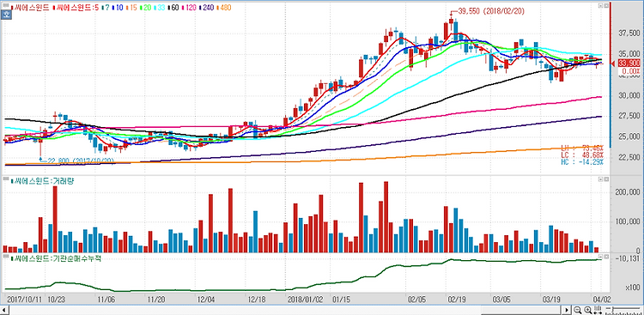Click the scrollbar right arrow button
This screenshot has width=644, height=315.
(x=567, y=310)
